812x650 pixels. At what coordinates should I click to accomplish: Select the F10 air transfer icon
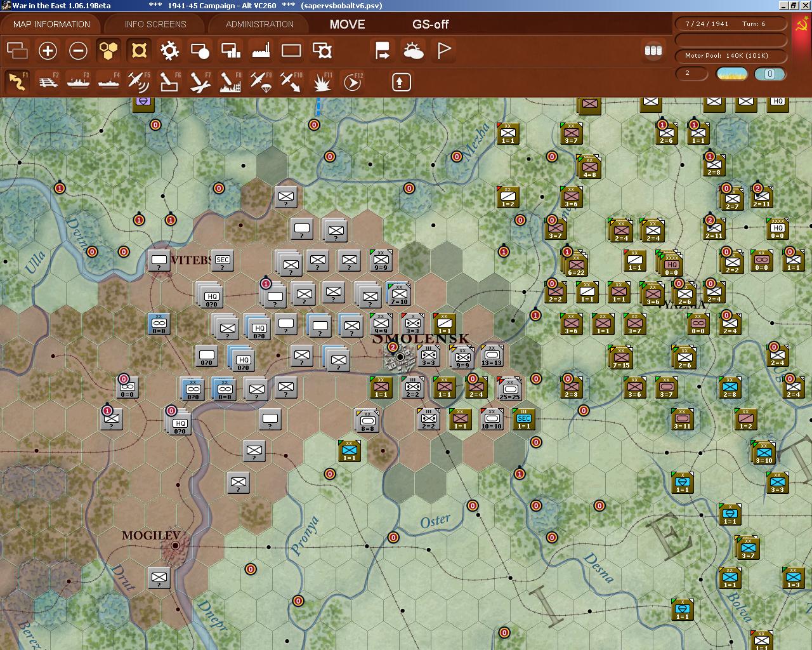point(291,82)
